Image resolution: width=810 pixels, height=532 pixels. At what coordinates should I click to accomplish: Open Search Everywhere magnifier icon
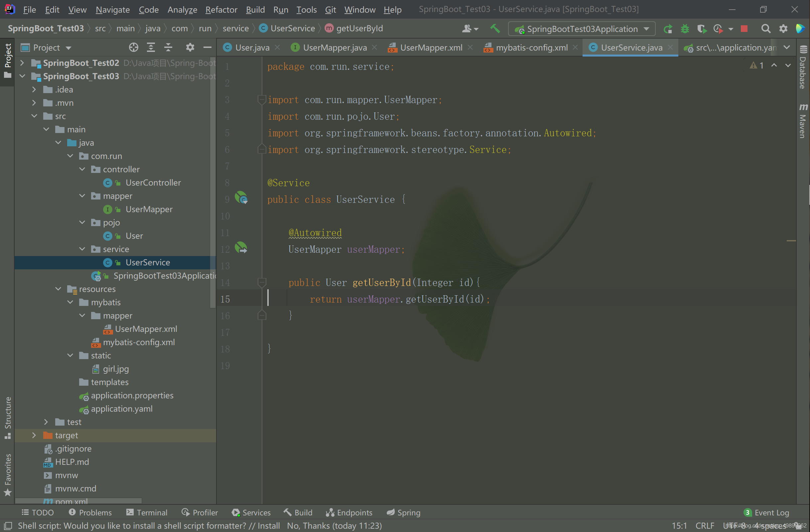coord(766,29)
